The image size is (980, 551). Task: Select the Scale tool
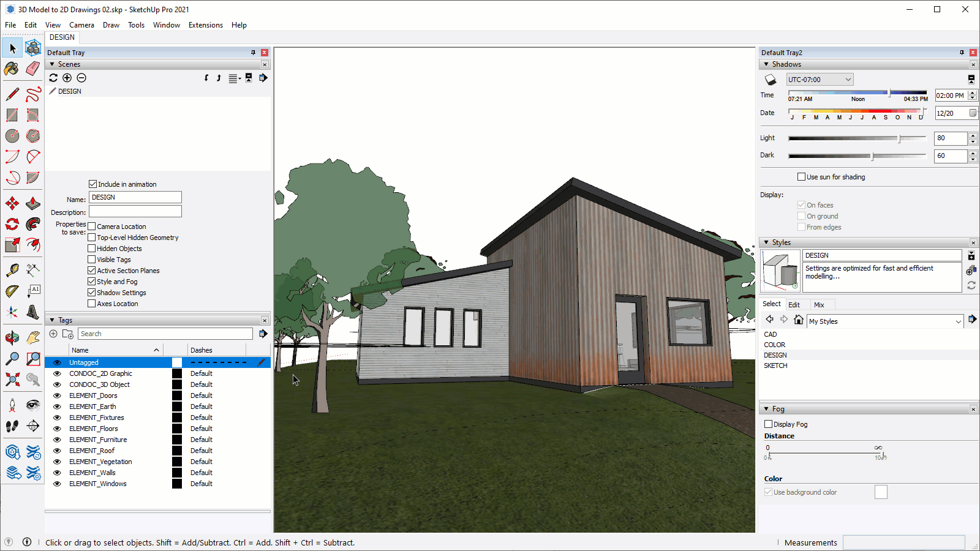point(12,245)
